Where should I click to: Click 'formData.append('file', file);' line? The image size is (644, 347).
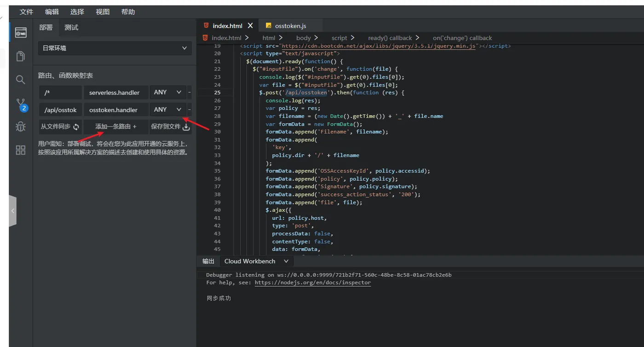[314, 202]
